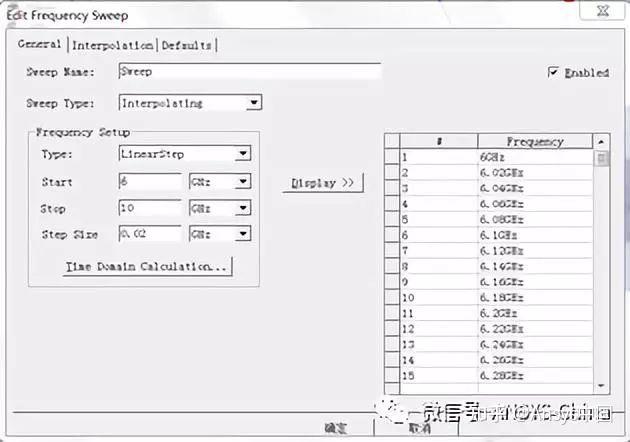Screen dimensions: 630x442
Task: Click the frequency table scrollbar thumb
Action: [601, 158]
